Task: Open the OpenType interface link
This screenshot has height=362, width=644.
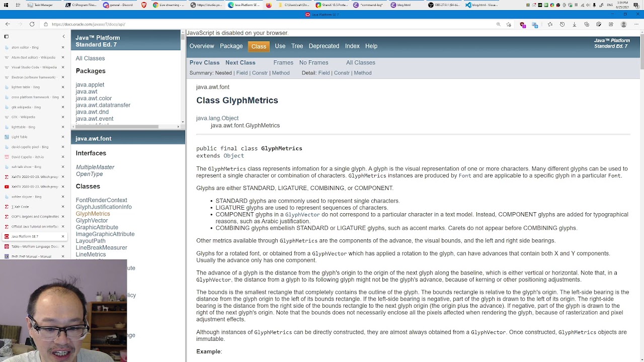Action: (90, 174)
